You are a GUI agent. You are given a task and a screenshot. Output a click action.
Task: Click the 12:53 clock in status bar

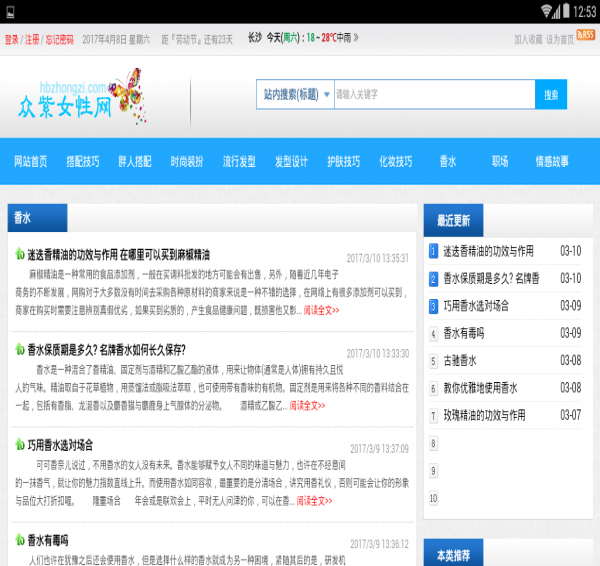point(584,11)
